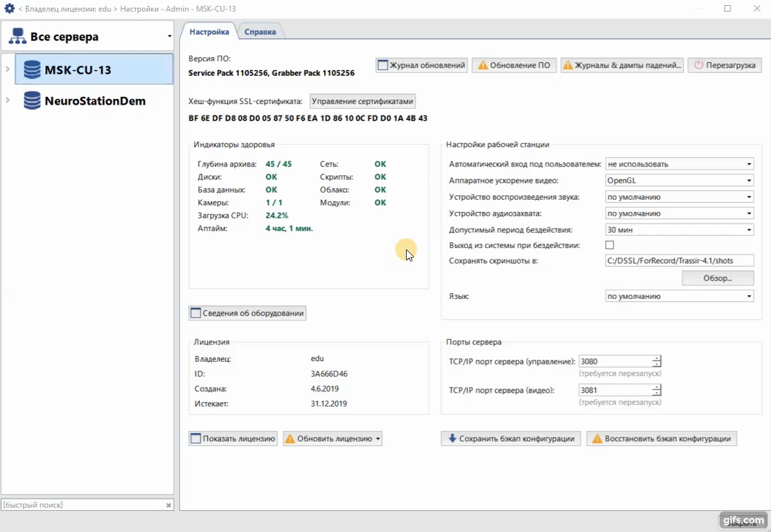The image size is (771, 532).
Task: Click the Обновление ПО button
Action: 514,65
